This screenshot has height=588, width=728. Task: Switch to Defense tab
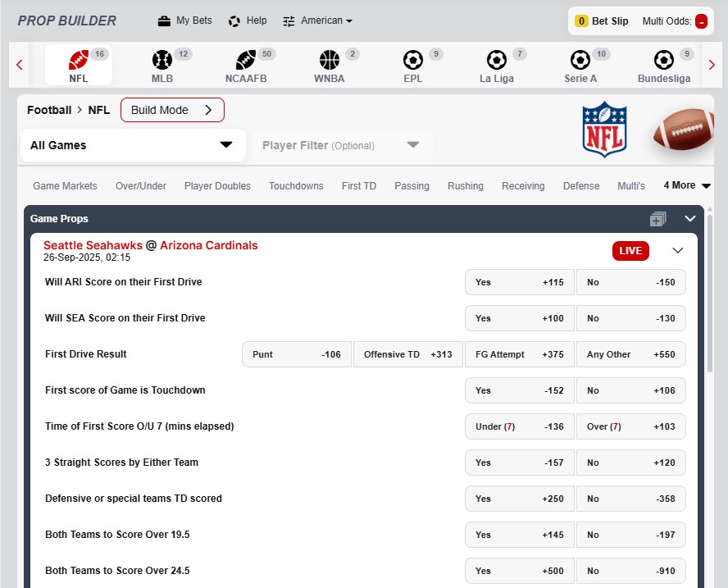pyautogui.click(x=580, y=186)
